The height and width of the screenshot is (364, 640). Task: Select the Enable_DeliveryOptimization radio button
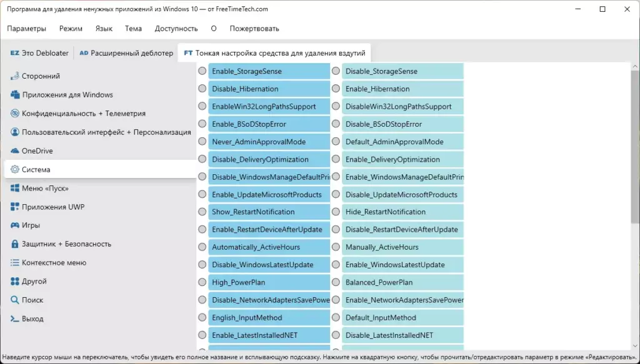point(336,159)
